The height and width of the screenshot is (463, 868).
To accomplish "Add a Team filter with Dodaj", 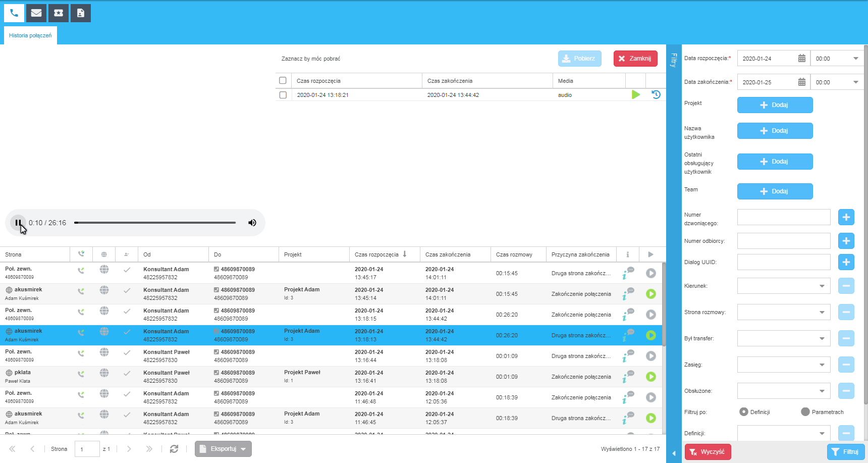I will point(775,191).
